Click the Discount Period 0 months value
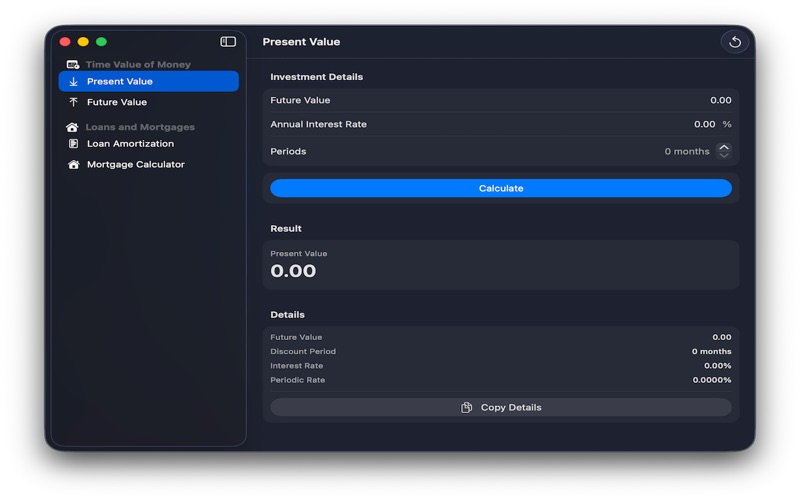Screen dimensions: 800x500 [711, 352]
